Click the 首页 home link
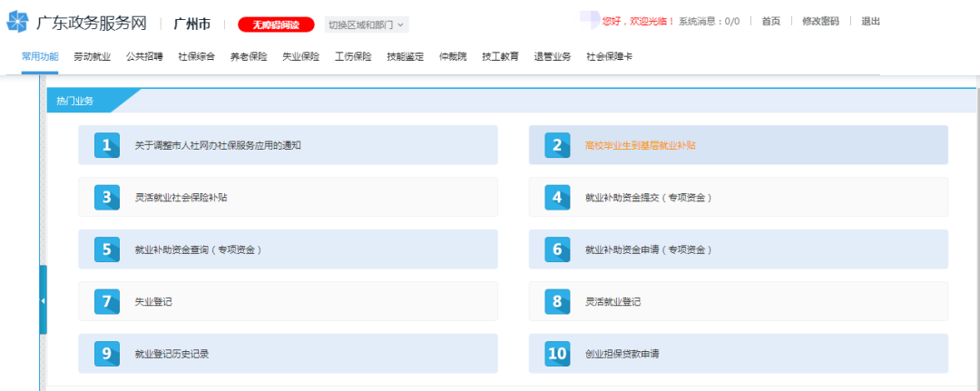The width and height of the screenshot is (980, 391). coord(770,21)
